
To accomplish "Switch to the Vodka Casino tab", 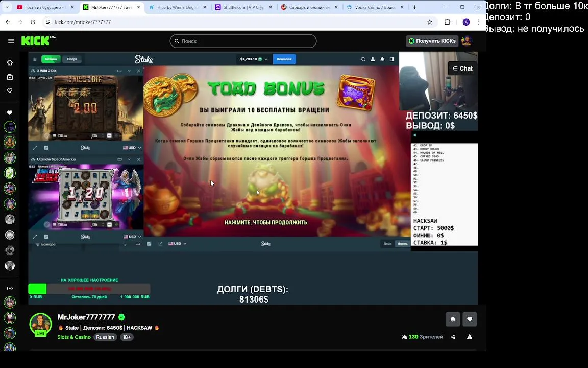I will click(x=376, y=7).
